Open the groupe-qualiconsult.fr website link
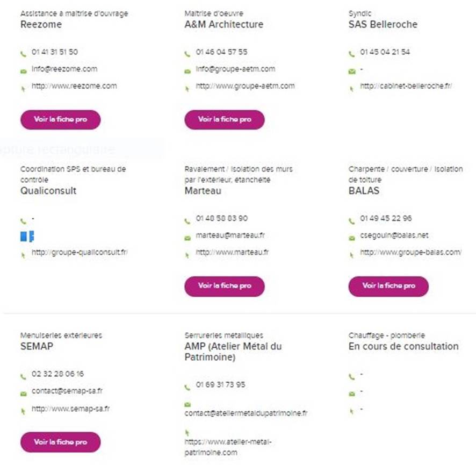476x465 pixels. (x=80, y=253)
